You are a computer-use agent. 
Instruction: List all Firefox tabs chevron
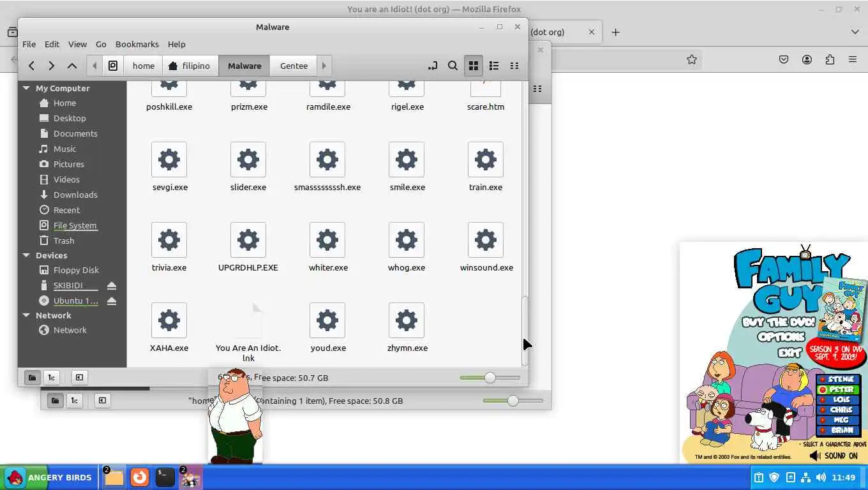pos(855,32)
